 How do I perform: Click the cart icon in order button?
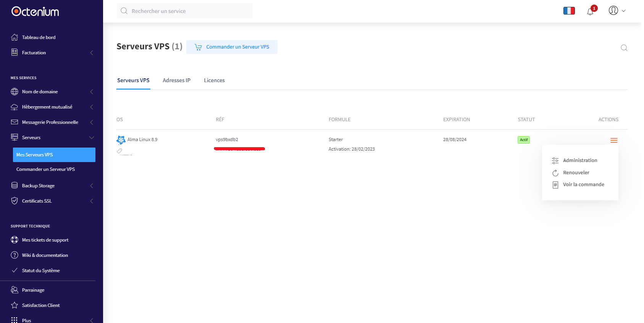click(x=198, y=47)
